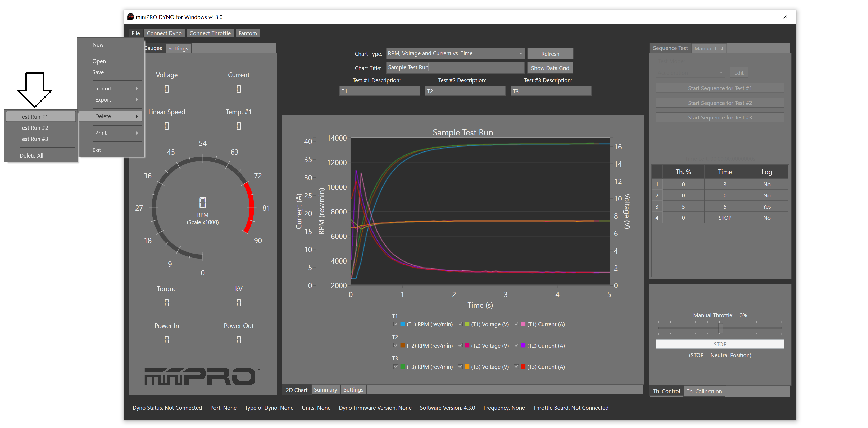The image size is (868, 428).
Task: Toggle (T1) Current series checkbox
Action: click(516, 324)
